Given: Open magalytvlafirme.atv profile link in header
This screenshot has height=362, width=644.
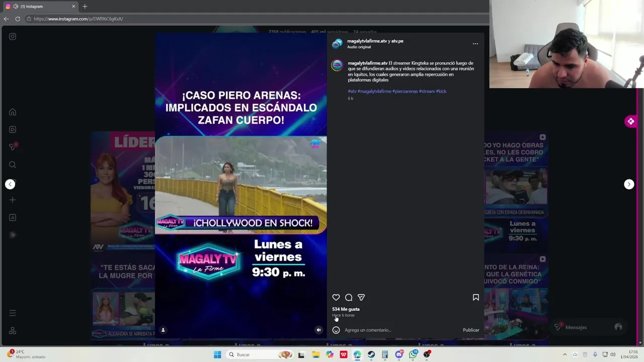Looking at the screenshot, I should pyautogui.click(x=367, y=41).
